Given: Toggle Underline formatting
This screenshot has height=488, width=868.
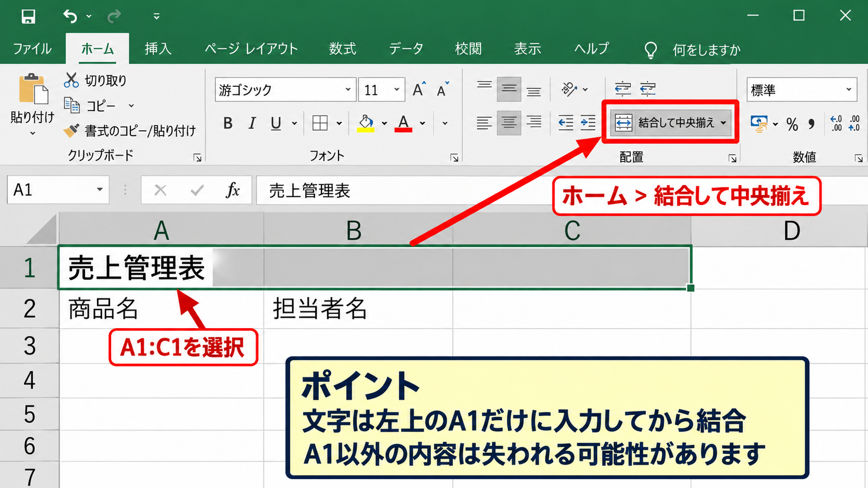Looking at the screenshot, I should pyautogui.click(x=276, y=123).
